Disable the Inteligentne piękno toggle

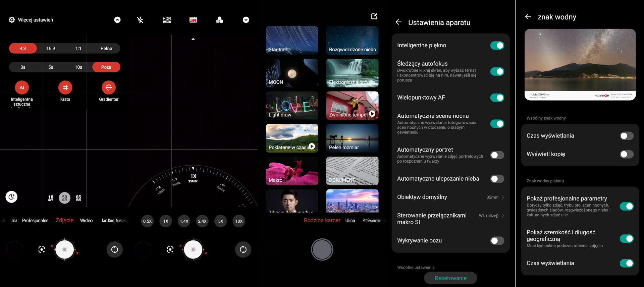497,45
